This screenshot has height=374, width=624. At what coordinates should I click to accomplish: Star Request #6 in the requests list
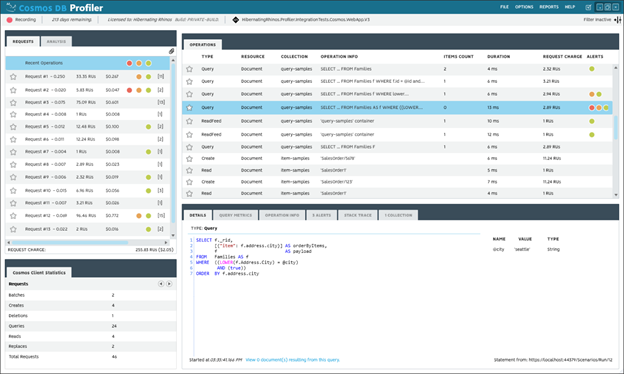(x=13, y=140)
